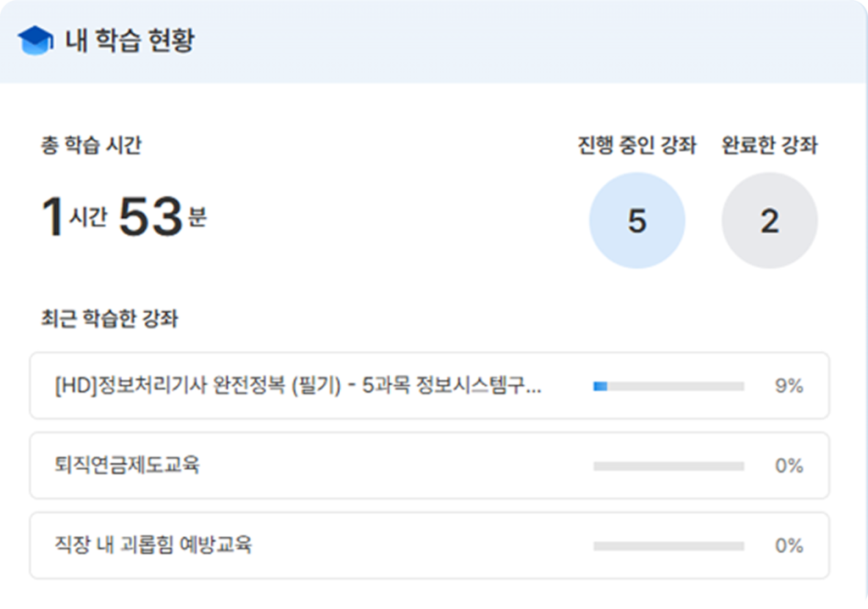The width and height of the screenshot is (868, 609).
Task: Click 0% label of 퇴직연금제도교육 course
Action: point(788,466)
